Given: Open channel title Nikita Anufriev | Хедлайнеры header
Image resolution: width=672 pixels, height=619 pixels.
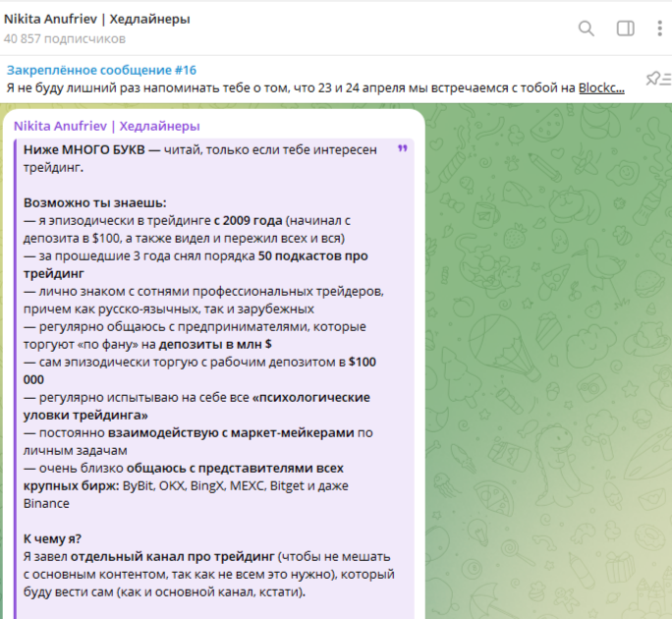Looking at the screenshot, I should coord(97,19).
